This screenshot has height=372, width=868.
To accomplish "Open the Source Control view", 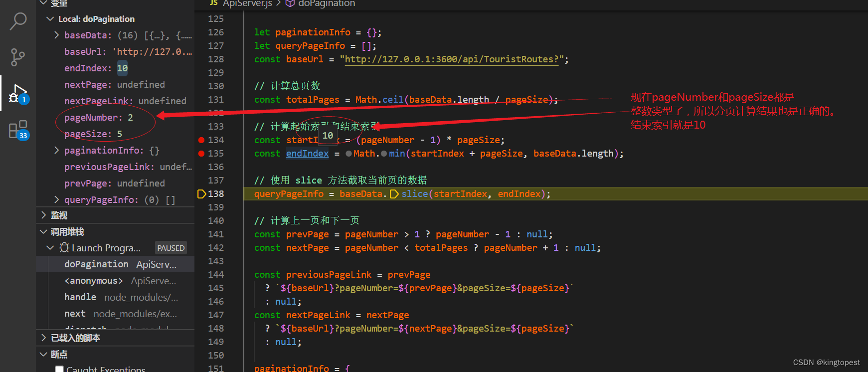I will click(x=18, y=57).
